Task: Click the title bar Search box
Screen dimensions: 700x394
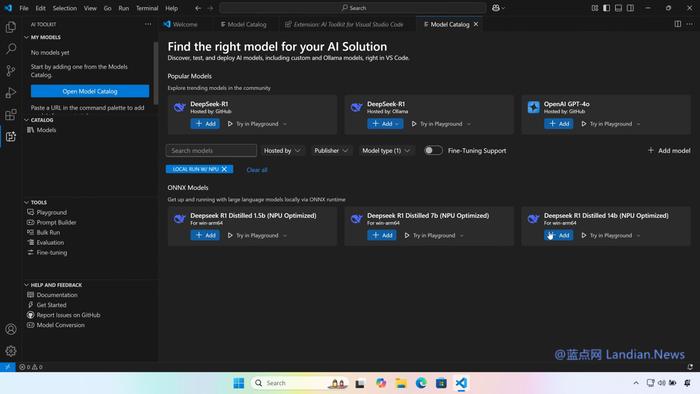Action: point(353,8)
